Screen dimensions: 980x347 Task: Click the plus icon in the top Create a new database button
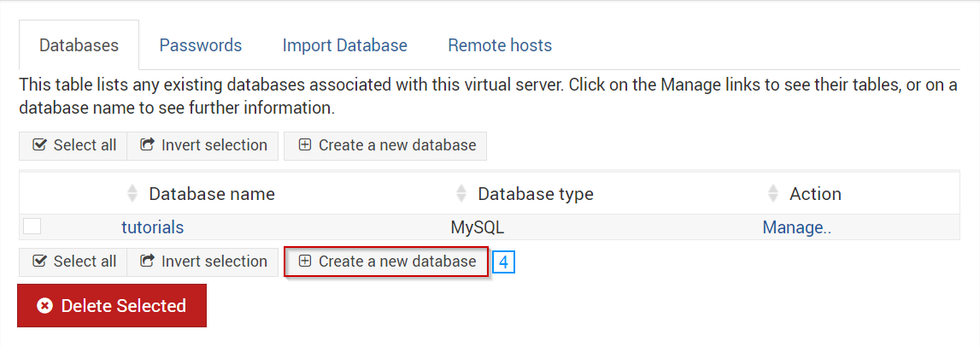305,145
